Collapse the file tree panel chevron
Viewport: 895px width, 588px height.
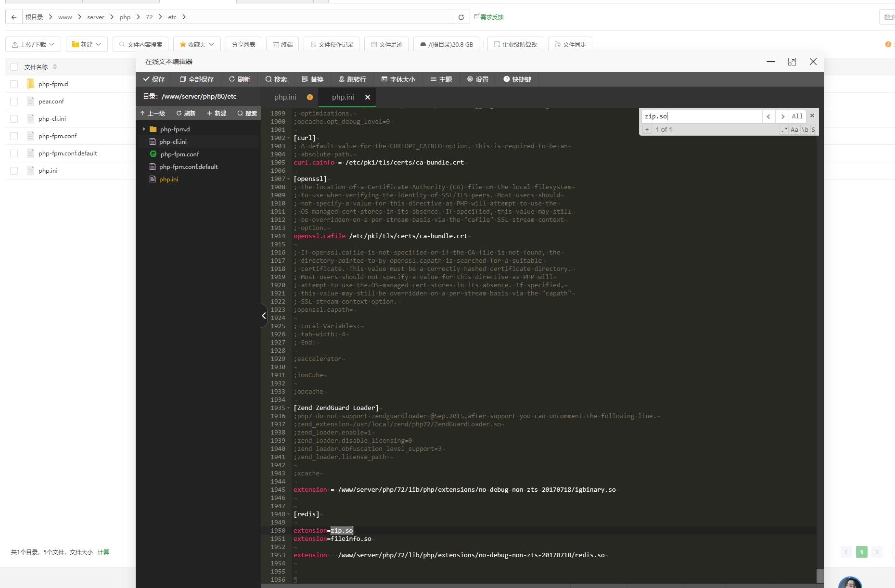click(x=264, y=316)
